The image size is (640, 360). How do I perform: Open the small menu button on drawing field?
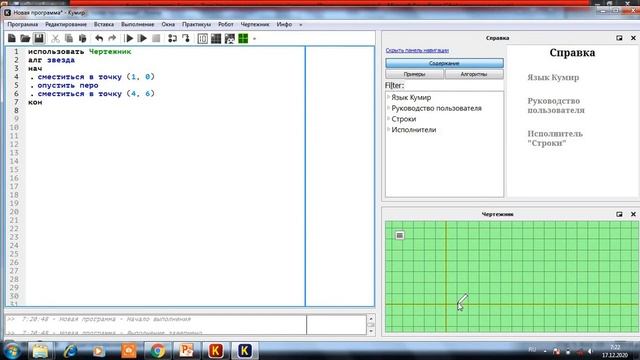point(400,235)
